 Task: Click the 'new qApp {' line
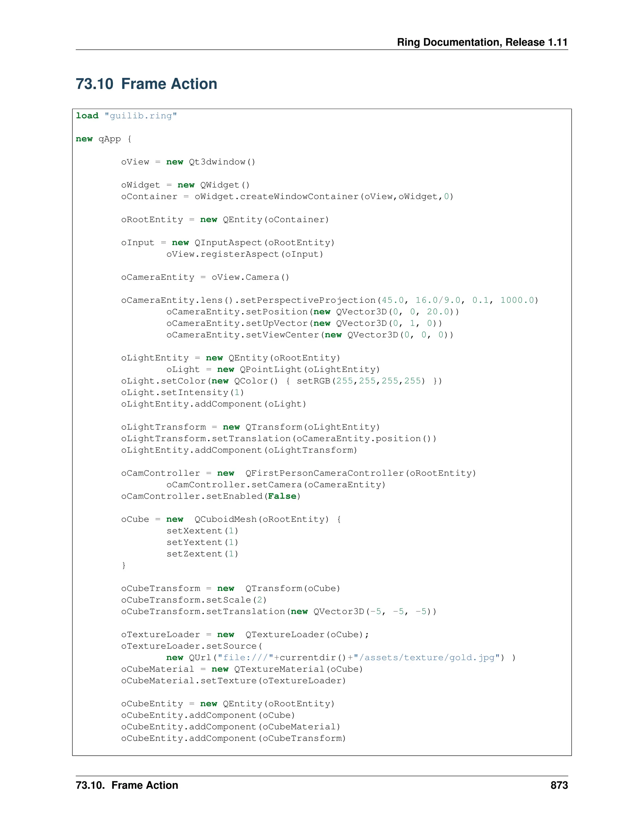click(x=103, y=139)
